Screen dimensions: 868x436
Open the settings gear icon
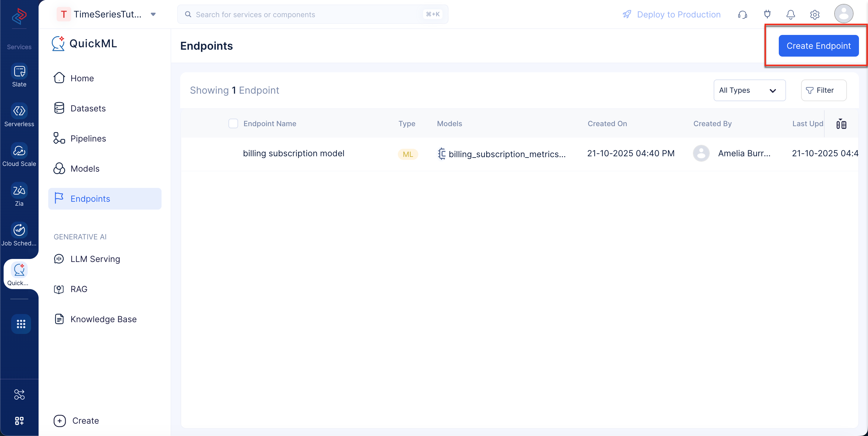tap(814, 14)
